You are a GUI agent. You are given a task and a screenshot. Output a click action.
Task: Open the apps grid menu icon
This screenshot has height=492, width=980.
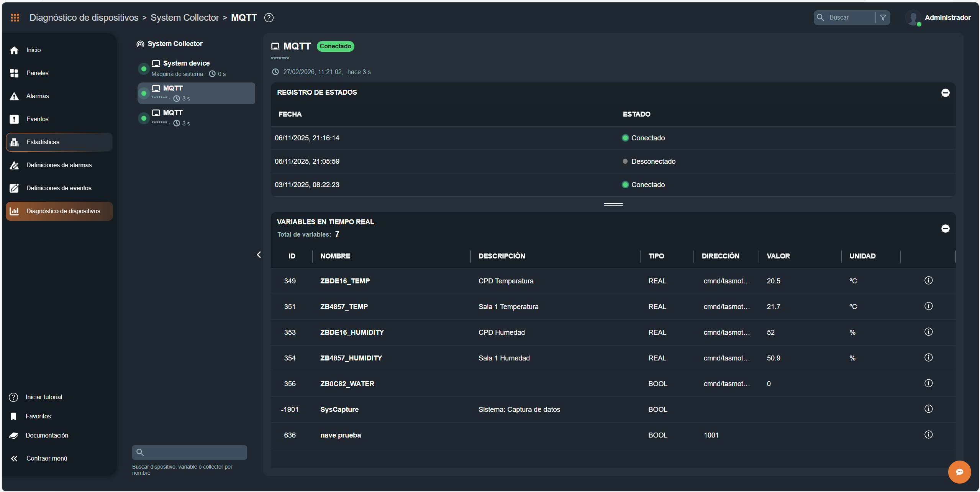pos(15,18)
